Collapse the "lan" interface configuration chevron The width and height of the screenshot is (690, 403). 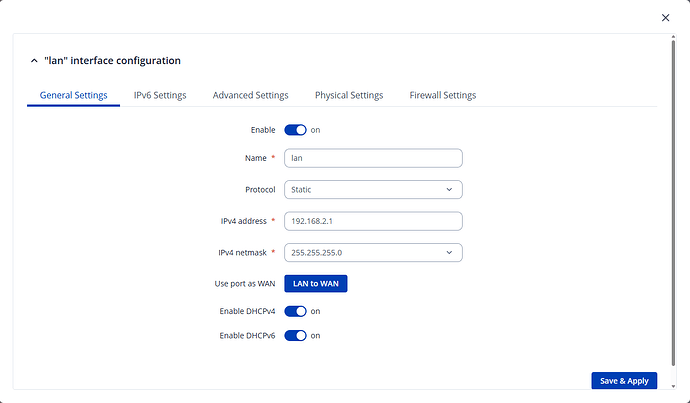[x=34, y=61]
